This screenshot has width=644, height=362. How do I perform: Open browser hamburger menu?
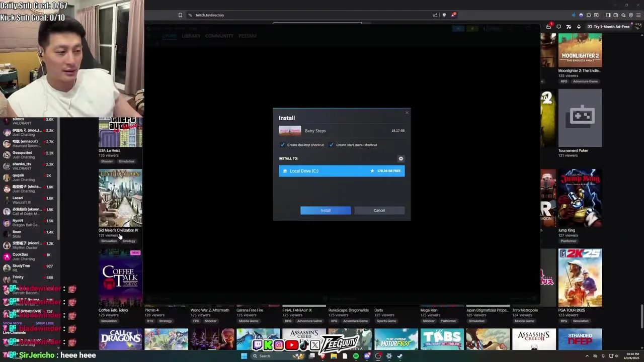pyautogui.click(x=638, y=15)
